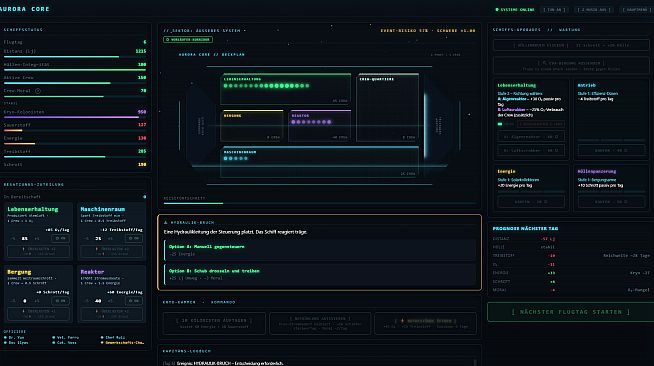Decrease Maschinenraum crew with the minus stepper
Screen dimensions: 654x366
(x=86, y=238)
